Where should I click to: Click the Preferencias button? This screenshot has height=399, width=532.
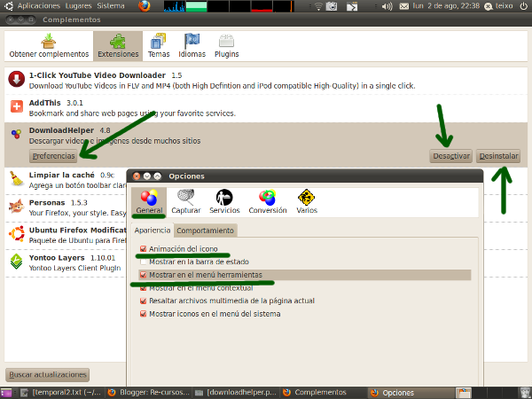click(x=53, y=156)
